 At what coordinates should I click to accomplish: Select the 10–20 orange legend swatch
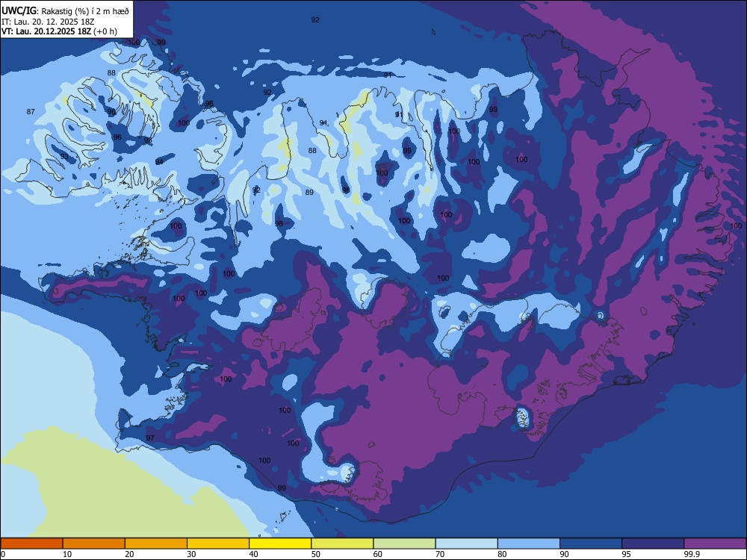[94, 544]
